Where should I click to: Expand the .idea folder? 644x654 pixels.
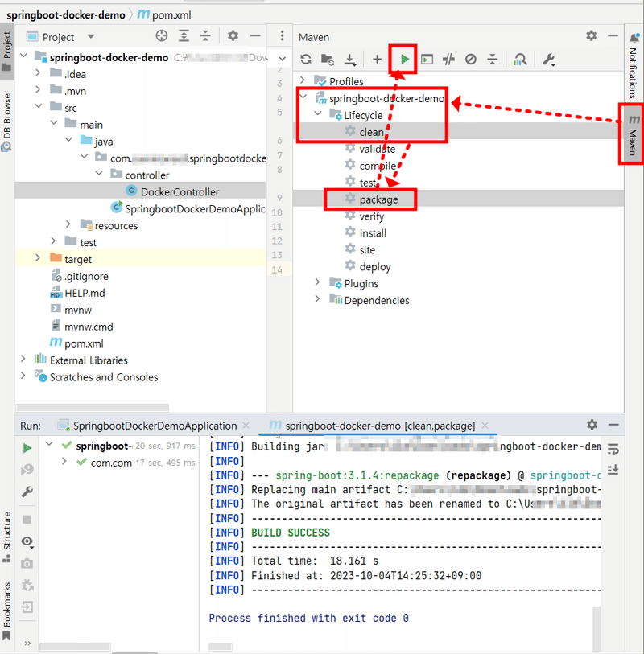[38, 72]
